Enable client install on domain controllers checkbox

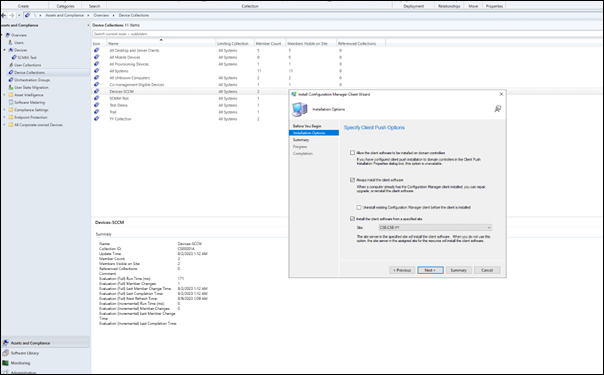click(x=352, y=153)
